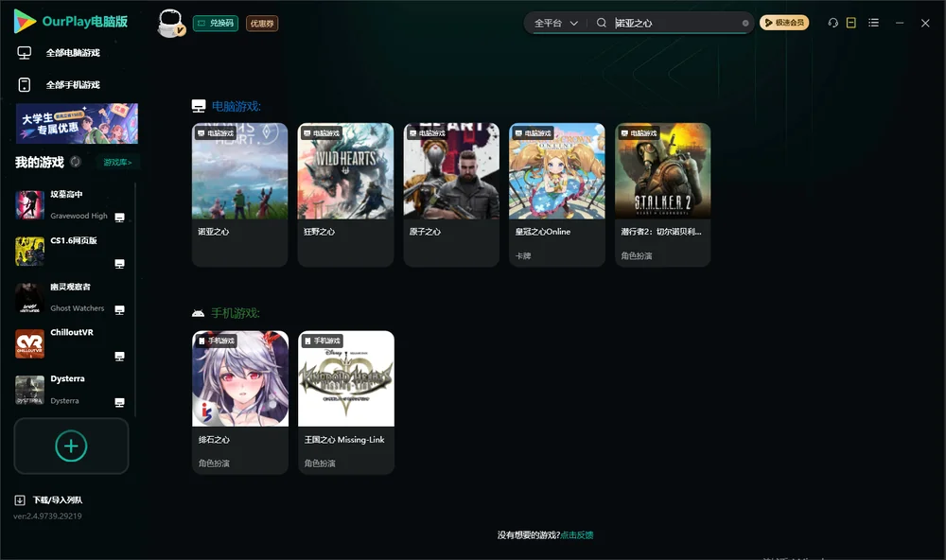Select 幽灵观察者 in my games
The width and height of the screenshot is (946, 560).
(71, 288)
